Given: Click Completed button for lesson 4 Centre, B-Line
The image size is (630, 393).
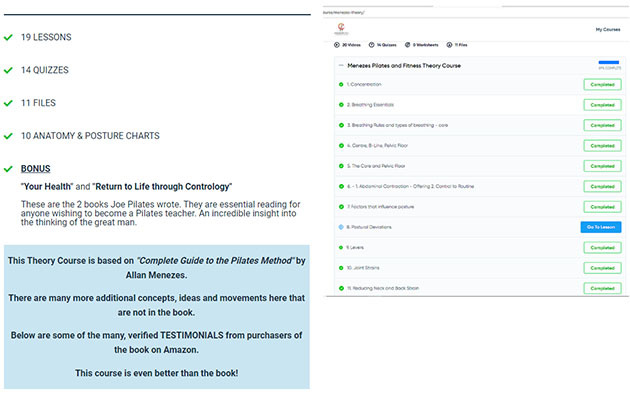Looking at the screenshot, I should click(x=602, y=146).
